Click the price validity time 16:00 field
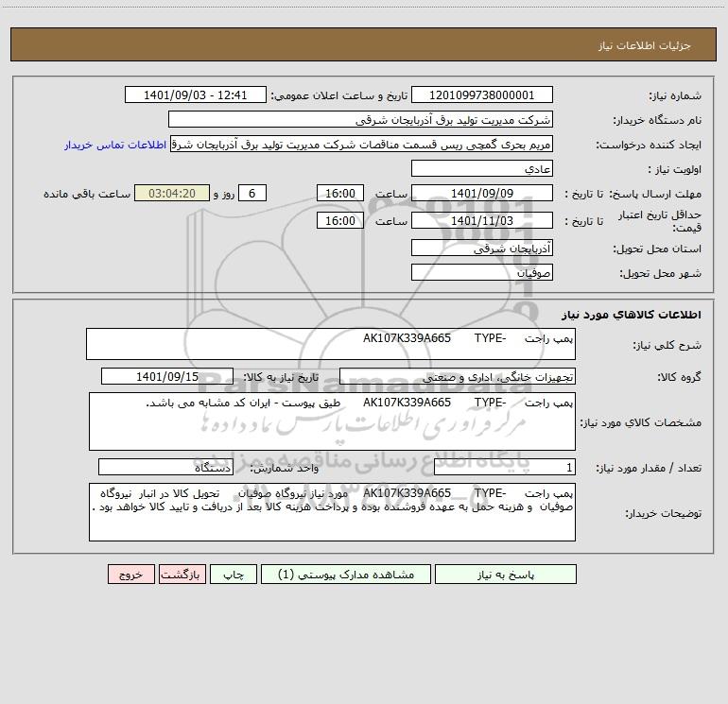The width and height of the screenshot is (728, 704). pos(339,220)
